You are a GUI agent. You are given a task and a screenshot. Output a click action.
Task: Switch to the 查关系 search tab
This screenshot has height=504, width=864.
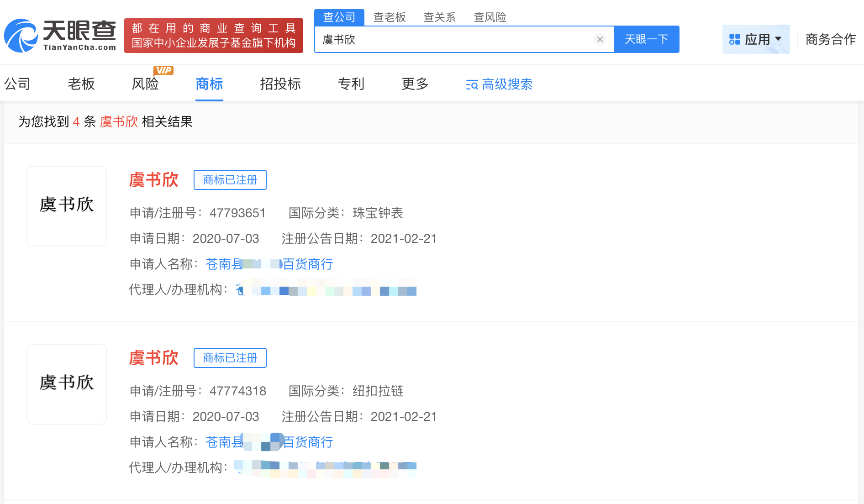click(439, 17)
